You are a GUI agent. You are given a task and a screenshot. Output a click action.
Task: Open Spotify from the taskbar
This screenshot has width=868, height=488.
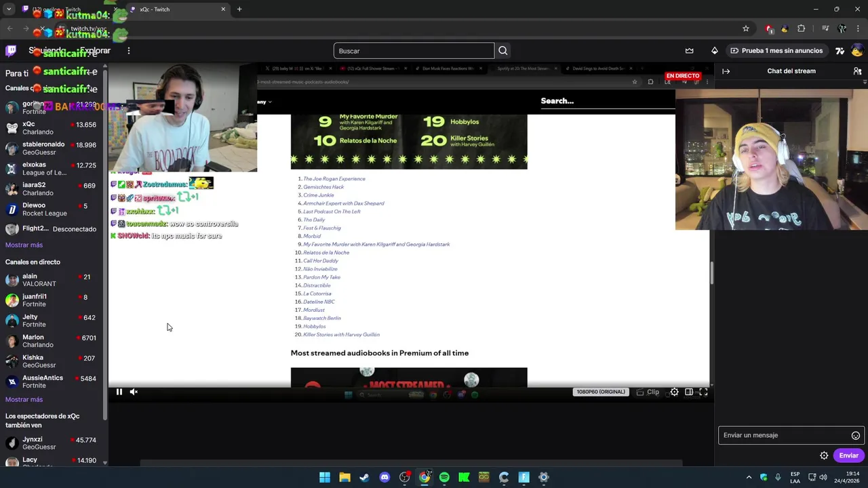pos(444,477)
